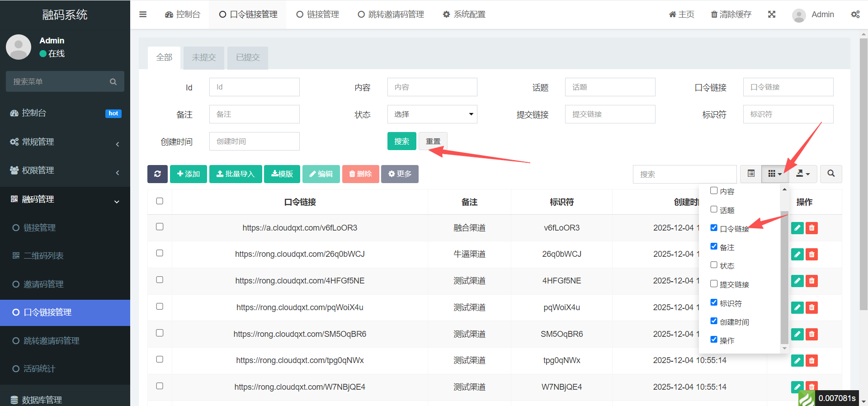Expand the 常规管理 sidebar menu
Viewport: 868px width, 406px height.
[x=65, y=142]
